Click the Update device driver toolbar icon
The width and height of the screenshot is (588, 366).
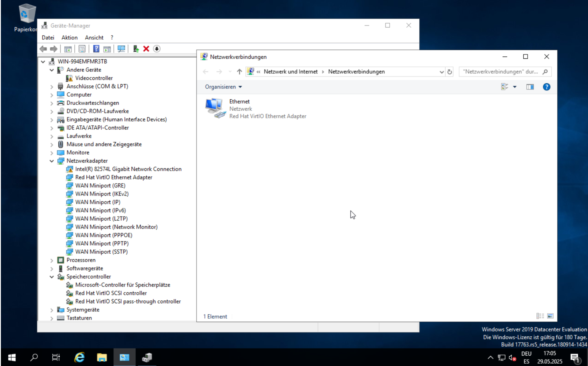pos(136,49)
